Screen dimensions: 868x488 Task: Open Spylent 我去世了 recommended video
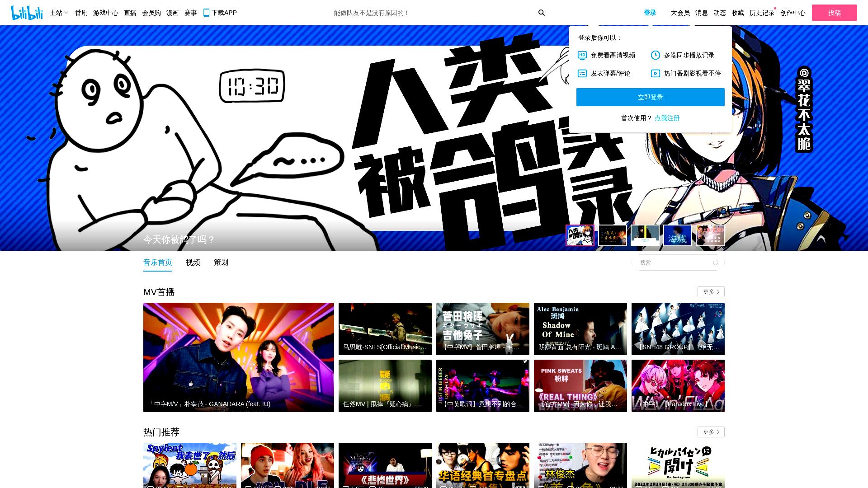(x=190, y=465)
